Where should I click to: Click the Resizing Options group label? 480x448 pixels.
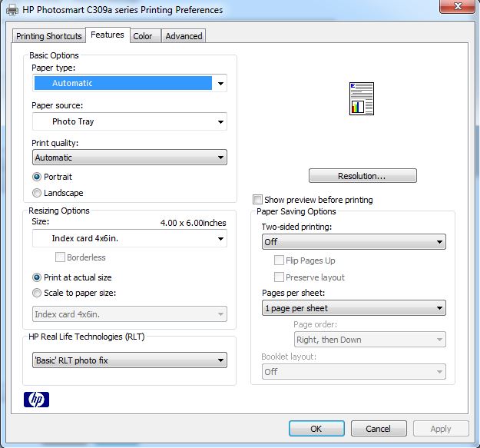(x=59, y=211)
